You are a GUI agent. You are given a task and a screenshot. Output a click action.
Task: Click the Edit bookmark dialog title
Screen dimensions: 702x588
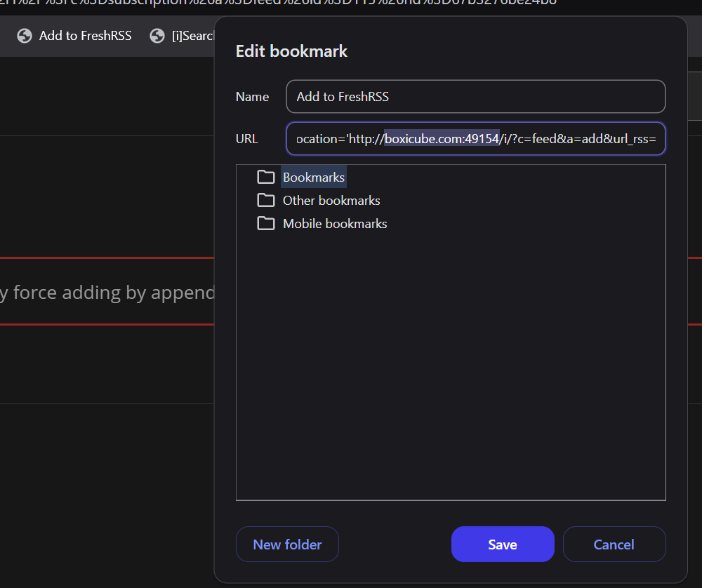tap(291, 51)
